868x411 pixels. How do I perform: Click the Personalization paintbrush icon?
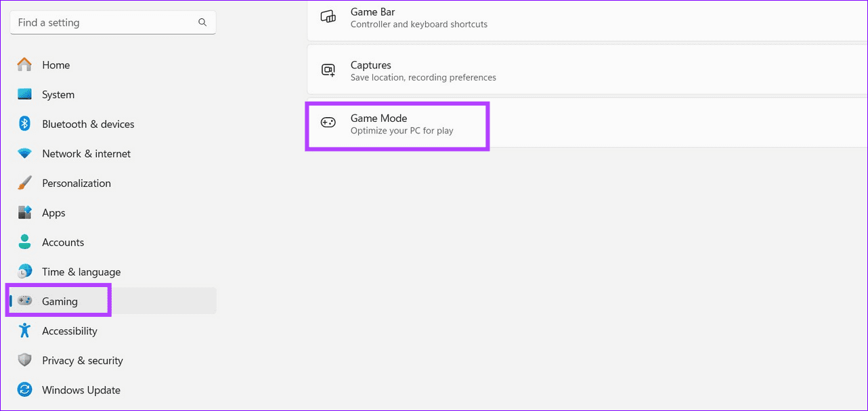pyautogui.click(x=25, y=183)
